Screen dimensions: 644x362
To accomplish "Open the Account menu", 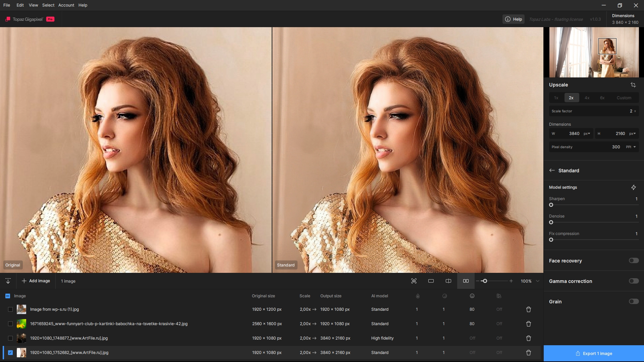I will tap(66, 5).
